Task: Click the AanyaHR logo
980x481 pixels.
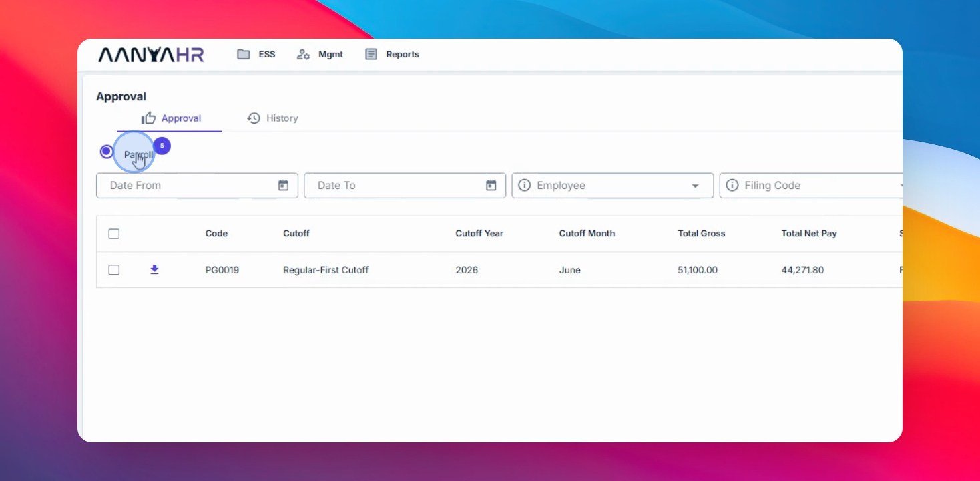Action: [151, 55]
